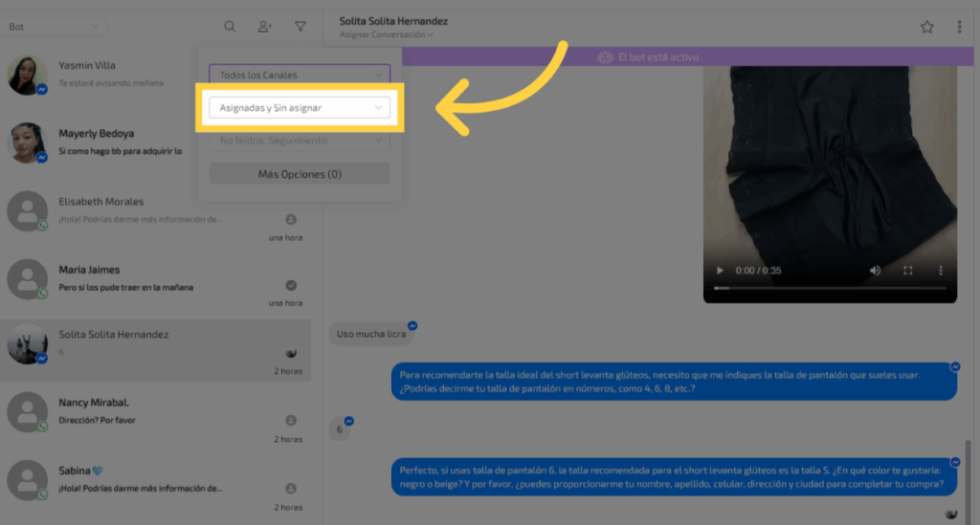Click the Más Opciones (0) button
This screenshot has width=980, height=525.
click(300, 174)
